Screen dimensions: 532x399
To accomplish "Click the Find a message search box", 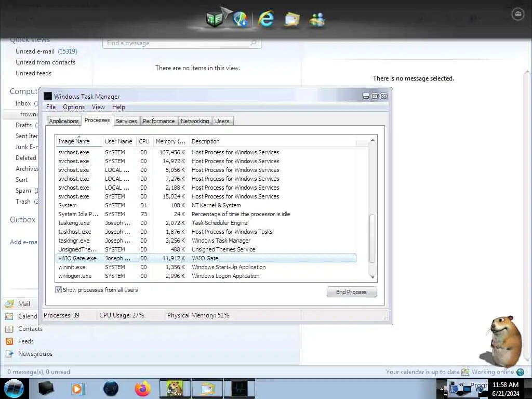I will (181, 43).
